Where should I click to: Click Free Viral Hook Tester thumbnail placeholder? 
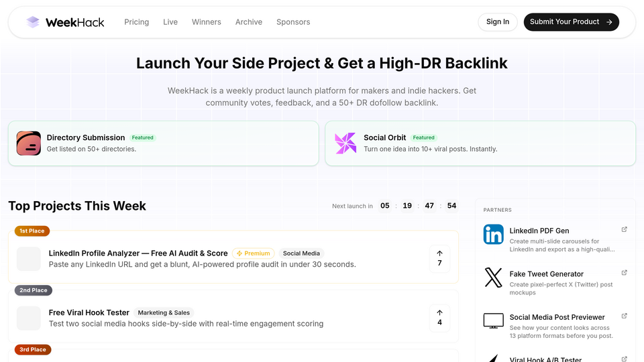pos(29,318)
